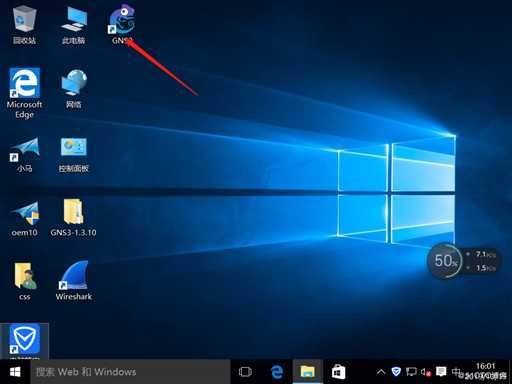Image resolution: width=512 pixels, height=384 pixels.
Task: Launch Edge from the taskbar
Action: point(276,372)
